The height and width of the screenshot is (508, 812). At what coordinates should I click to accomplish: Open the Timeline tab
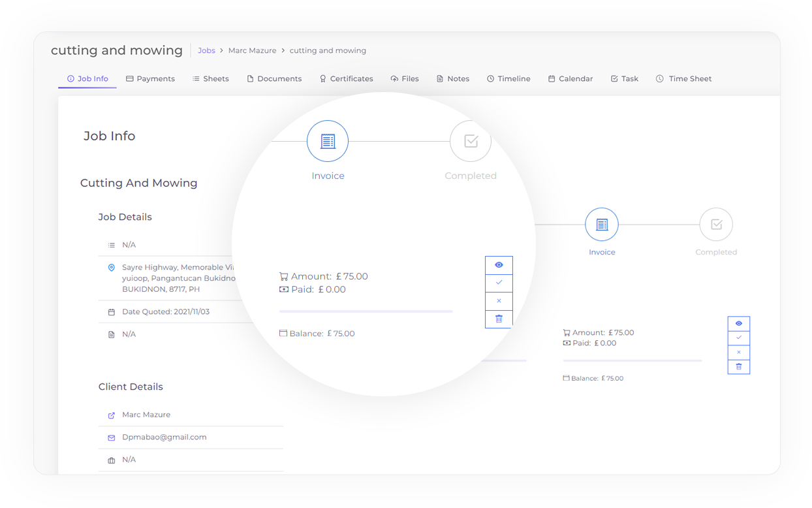(x=508, y=78)
